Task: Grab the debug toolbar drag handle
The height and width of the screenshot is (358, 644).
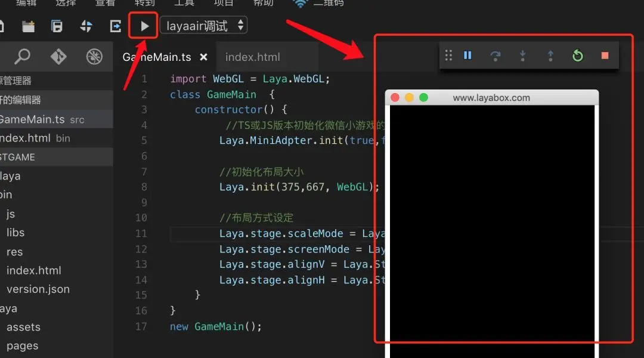Action: click(x=448, y=55)
